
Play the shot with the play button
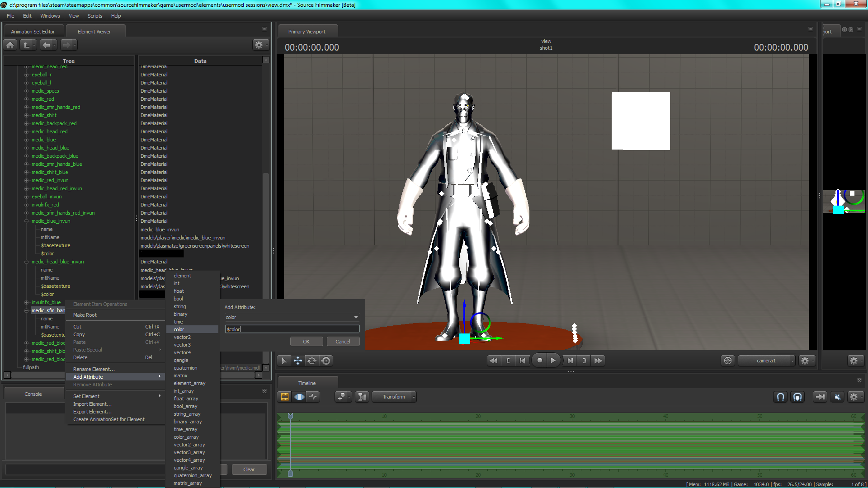coord(553,361)
